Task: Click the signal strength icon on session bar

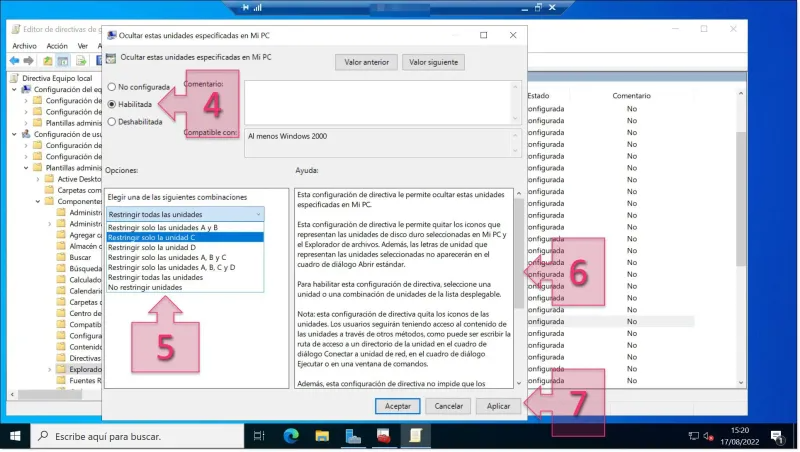Action: tap(258, 8)
